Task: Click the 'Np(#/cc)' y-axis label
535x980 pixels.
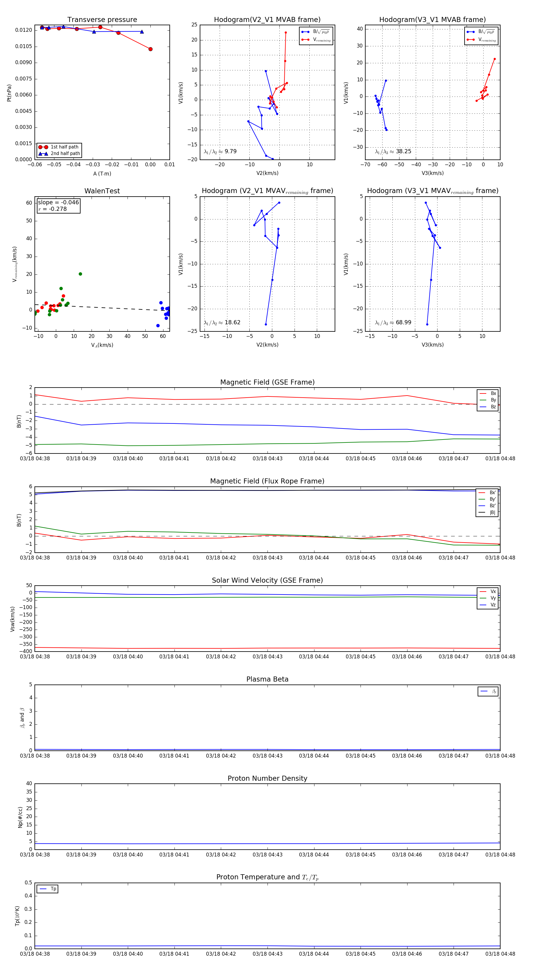Action: pyautogui.click(x=20, y=817)
